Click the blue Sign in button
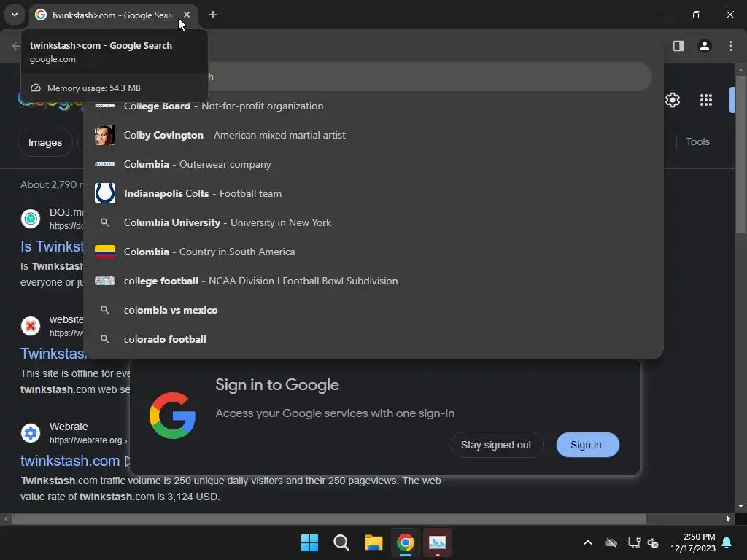This screenshot has width=747, height=560. click(587, 445)
